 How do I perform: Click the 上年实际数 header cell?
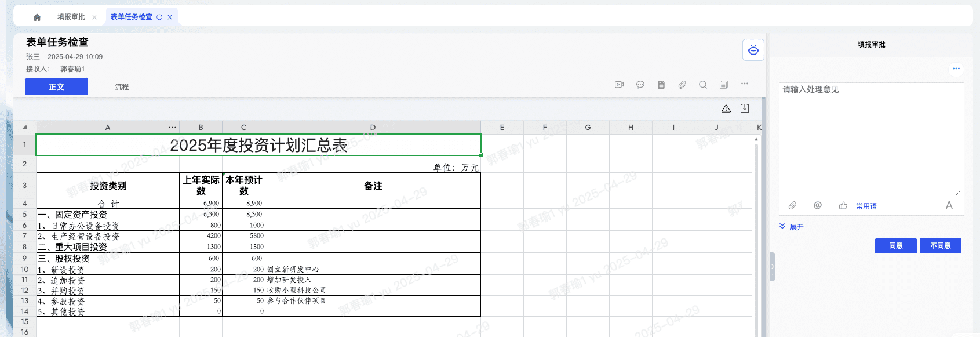pos(201,186)
